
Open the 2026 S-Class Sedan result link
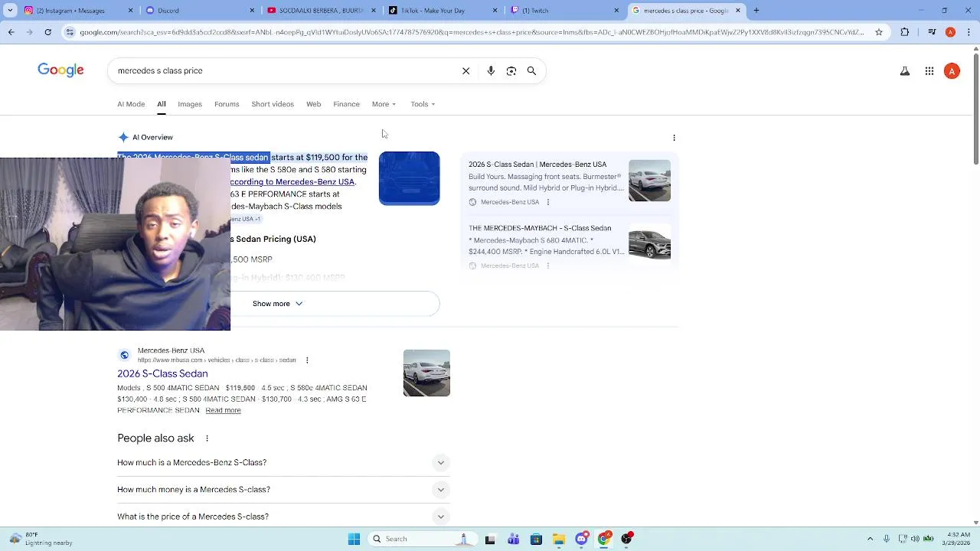162,373
